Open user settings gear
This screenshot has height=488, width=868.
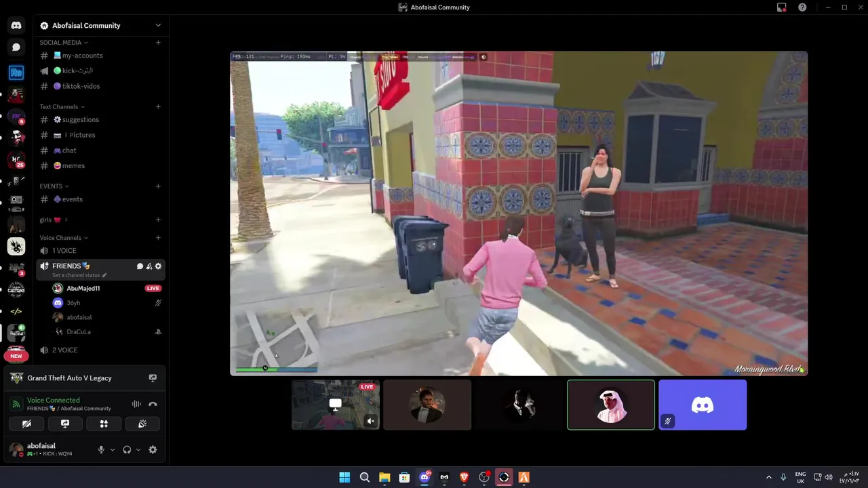click(153, 449)
